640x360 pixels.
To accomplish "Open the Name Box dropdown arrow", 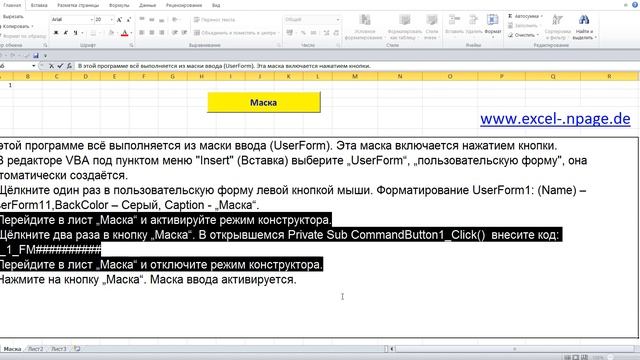I will click(x=33, y=66).
